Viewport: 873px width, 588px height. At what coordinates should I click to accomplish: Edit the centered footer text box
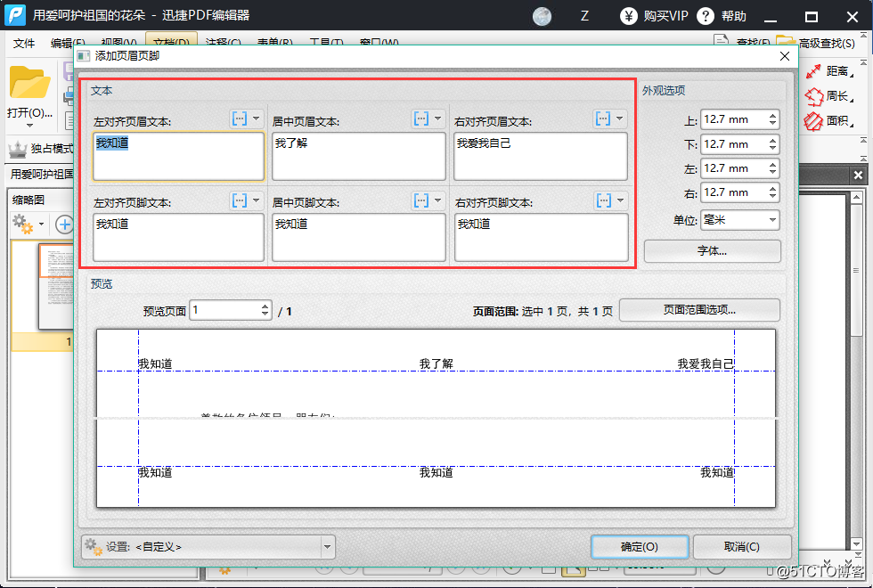coord(358,237)
